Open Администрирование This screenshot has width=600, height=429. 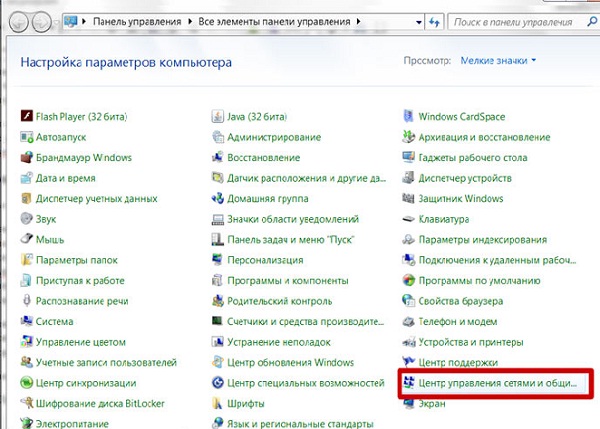tap(274, 137)
